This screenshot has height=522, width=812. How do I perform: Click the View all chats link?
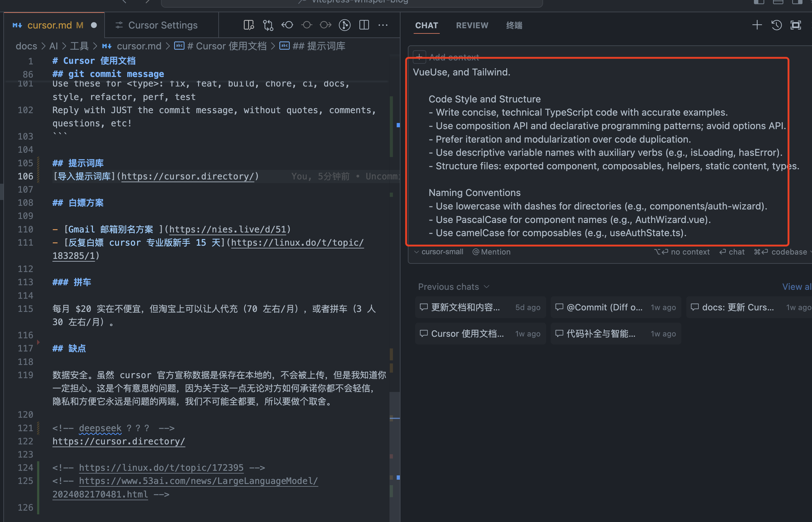point(796,287)
